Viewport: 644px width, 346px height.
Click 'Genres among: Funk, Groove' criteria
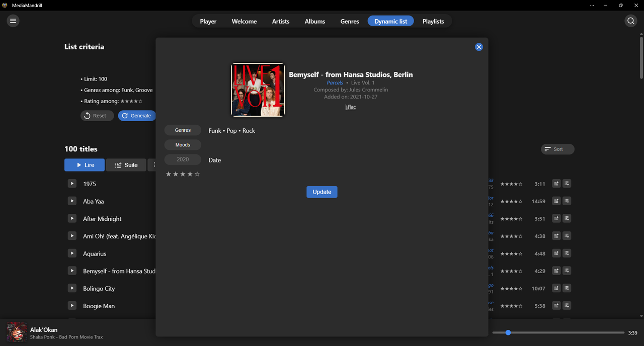[x=117, y=90]
